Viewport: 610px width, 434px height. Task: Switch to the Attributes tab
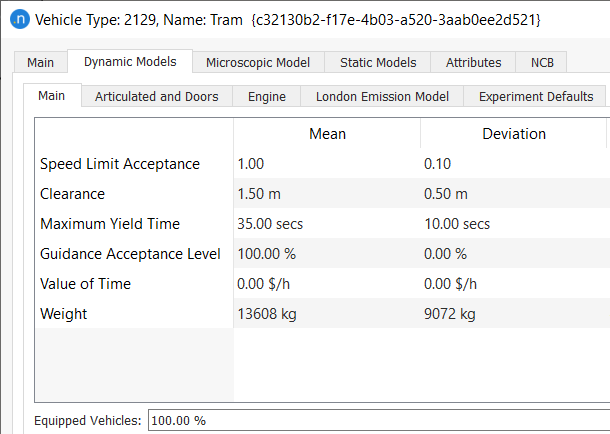pyautogui.click(x=473, y=62)
